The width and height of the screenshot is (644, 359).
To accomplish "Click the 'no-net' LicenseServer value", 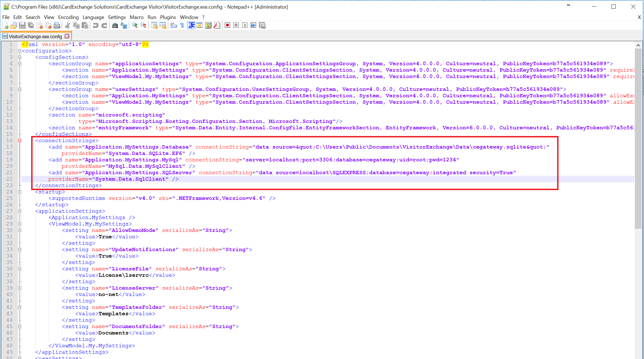I will pos(109,294).
